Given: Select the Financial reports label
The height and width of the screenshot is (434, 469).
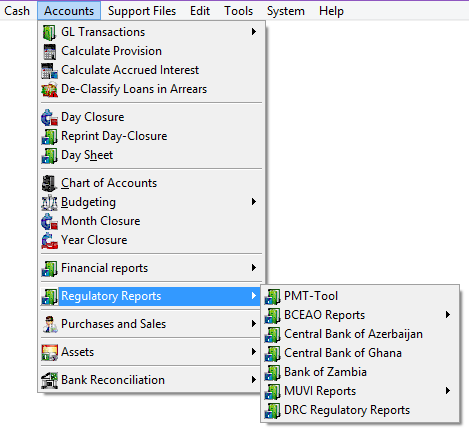Looking at the screenshot, I should [x=104, y=268].
